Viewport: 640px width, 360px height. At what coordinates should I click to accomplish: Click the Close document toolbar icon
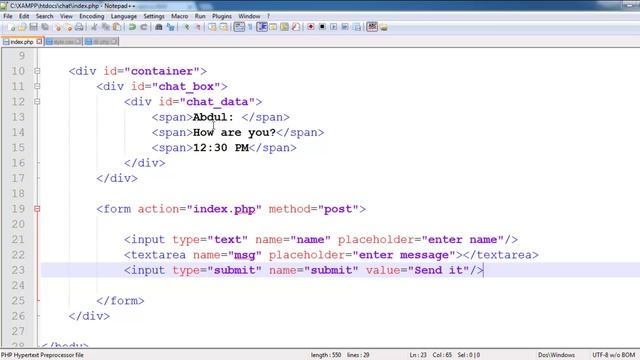point(58,27)
